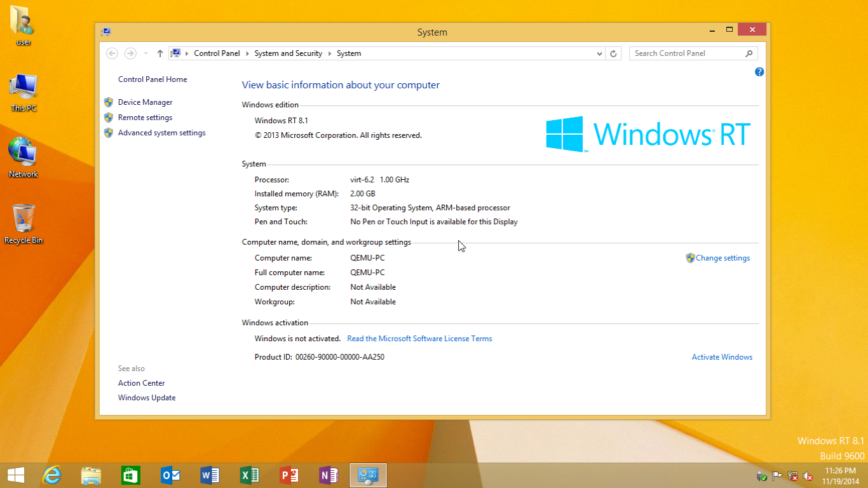Open File Explorer from the taskbar
The width and height of the screenshot is (868, 488).
pyautogui.click(x=92, y=475)
